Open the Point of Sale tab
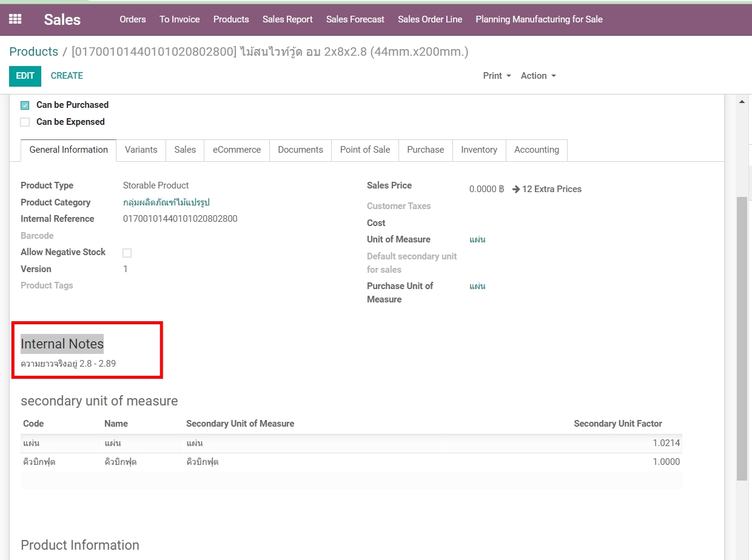Screen dimensions: 752x560 [364, 150]
